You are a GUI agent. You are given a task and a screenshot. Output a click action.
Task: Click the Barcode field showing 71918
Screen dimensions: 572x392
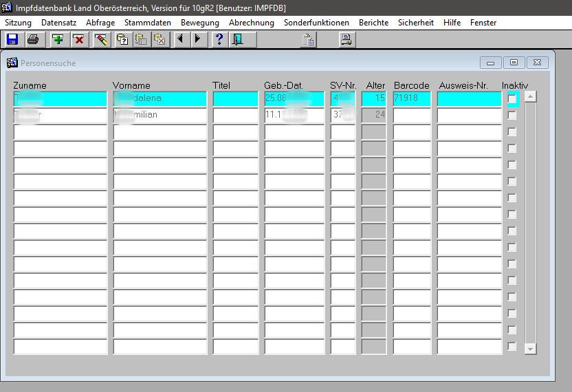click(x=411, y=99)
